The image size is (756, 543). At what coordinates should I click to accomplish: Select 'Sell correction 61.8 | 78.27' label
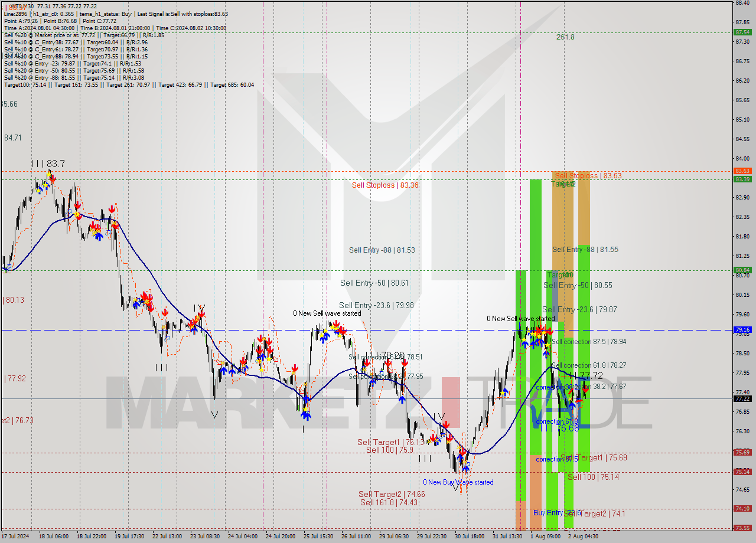coord(588,365)
